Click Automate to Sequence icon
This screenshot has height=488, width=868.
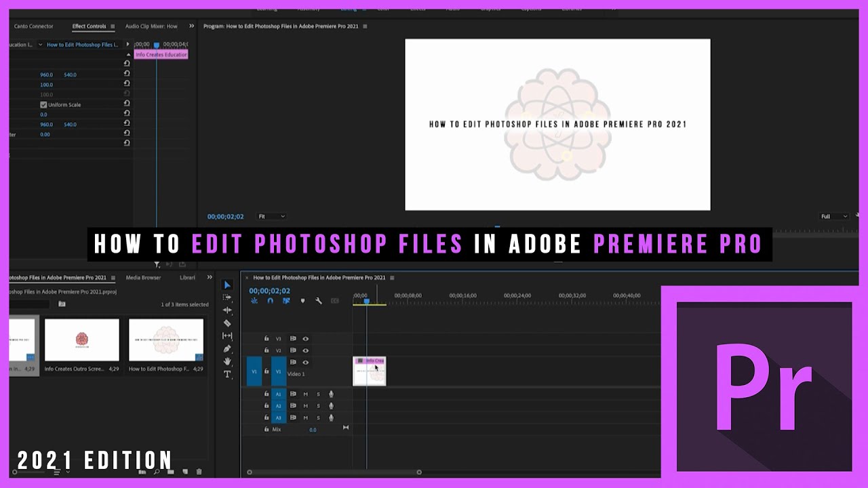[142, 471]
